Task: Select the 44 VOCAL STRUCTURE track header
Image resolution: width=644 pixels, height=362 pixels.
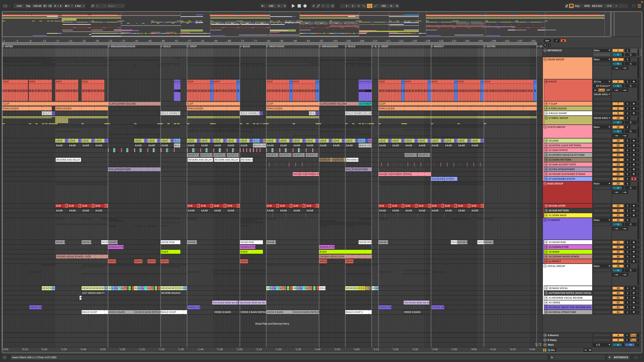Action: click(x=568, y=312)
